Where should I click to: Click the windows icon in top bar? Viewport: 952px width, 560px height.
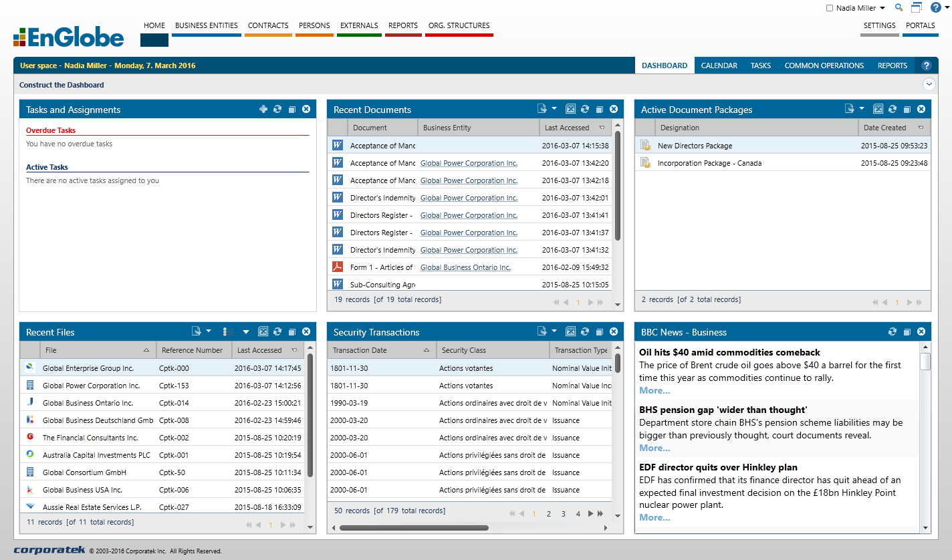coord(916,8)
